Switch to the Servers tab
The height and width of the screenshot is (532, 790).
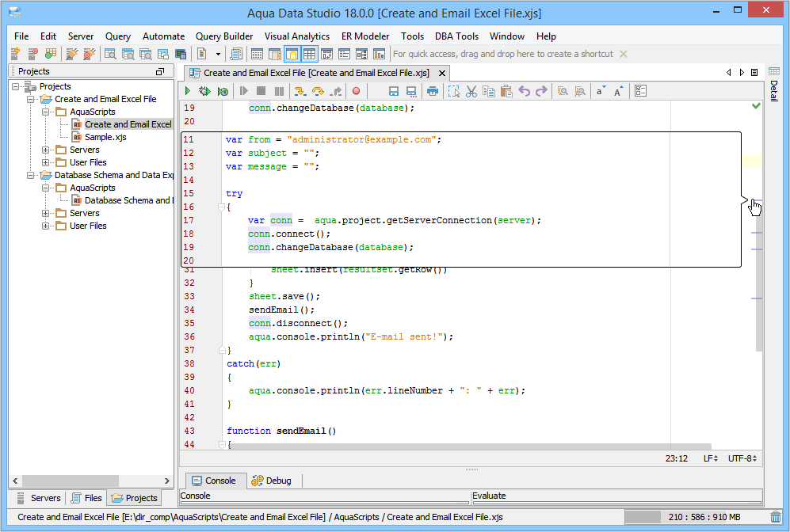(40, 498)
